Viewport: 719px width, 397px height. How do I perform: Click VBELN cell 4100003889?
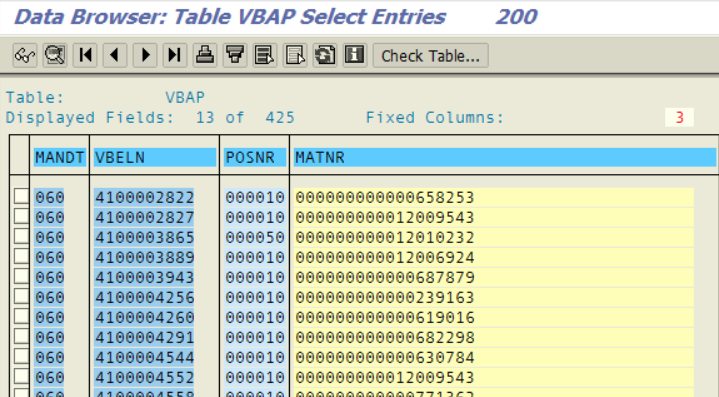point(144,257)
